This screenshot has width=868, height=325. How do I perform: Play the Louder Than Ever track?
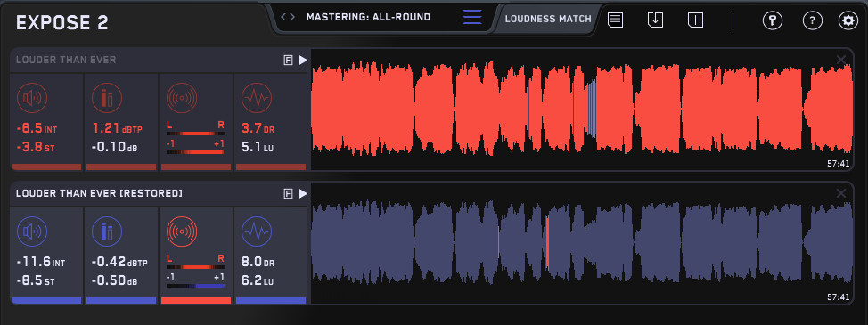303,61
